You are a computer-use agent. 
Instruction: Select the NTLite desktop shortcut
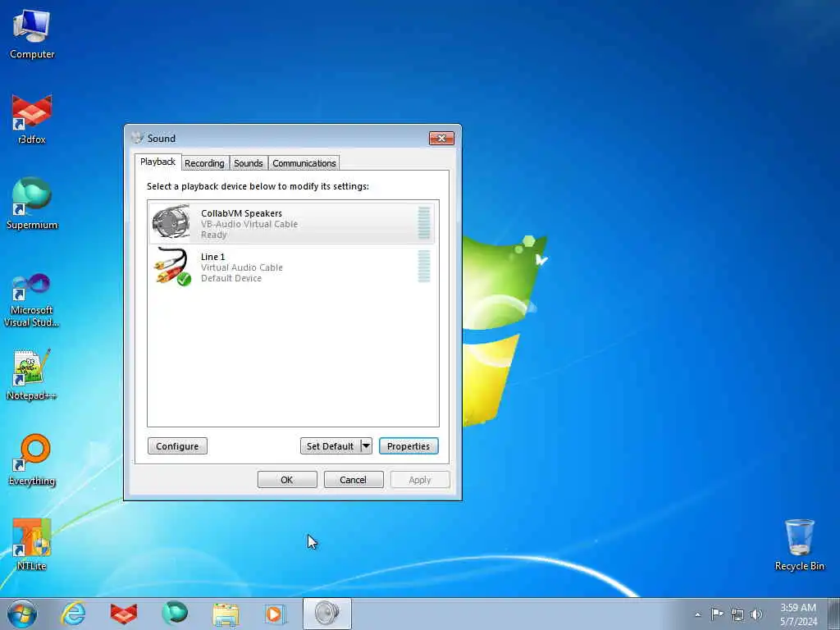point(32,545)
